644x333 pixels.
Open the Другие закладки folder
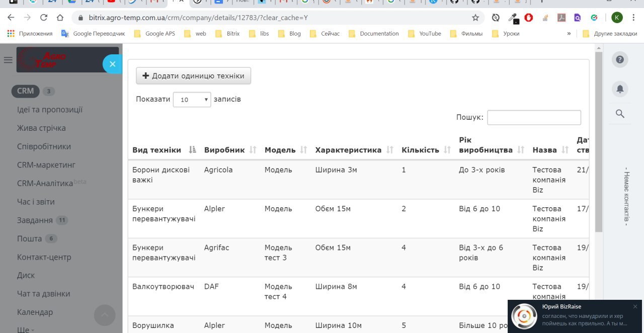coord(610,34)
